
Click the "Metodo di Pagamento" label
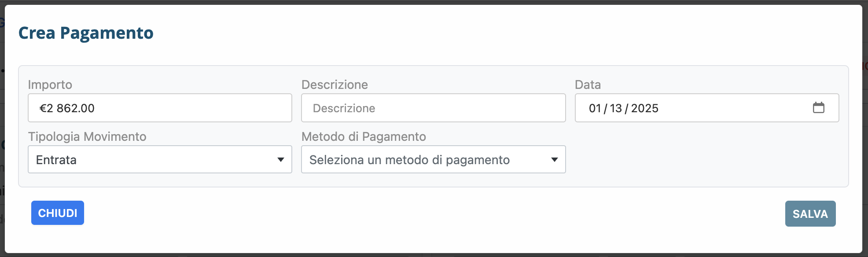tap(364, 136)
